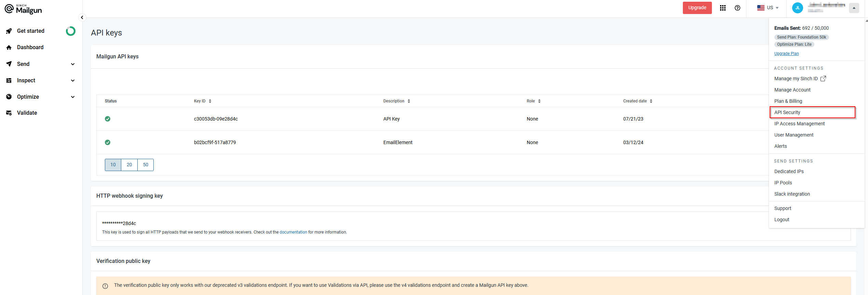Open the Get started rocket item

pyautogui.click(x=30, y=31)
